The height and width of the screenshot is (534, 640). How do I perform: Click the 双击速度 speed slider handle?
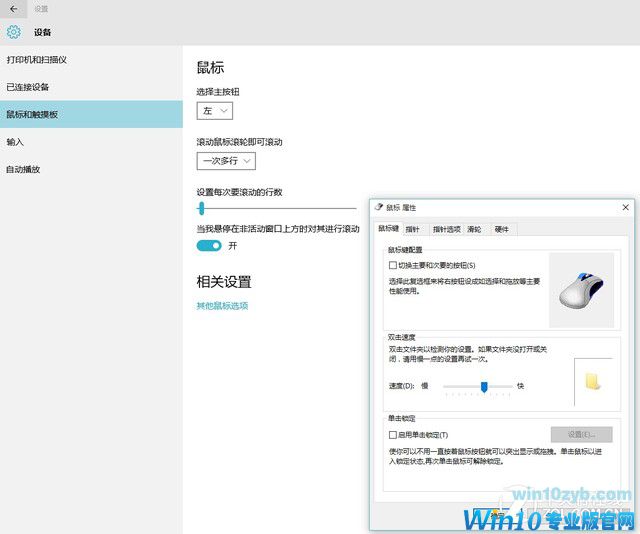(x=484, y=386)
